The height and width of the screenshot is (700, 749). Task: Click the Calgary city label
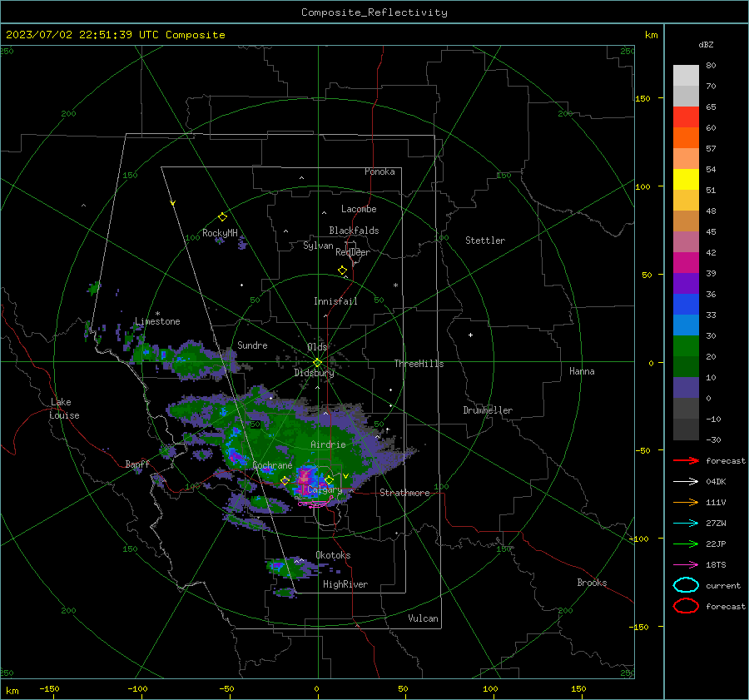325,489
